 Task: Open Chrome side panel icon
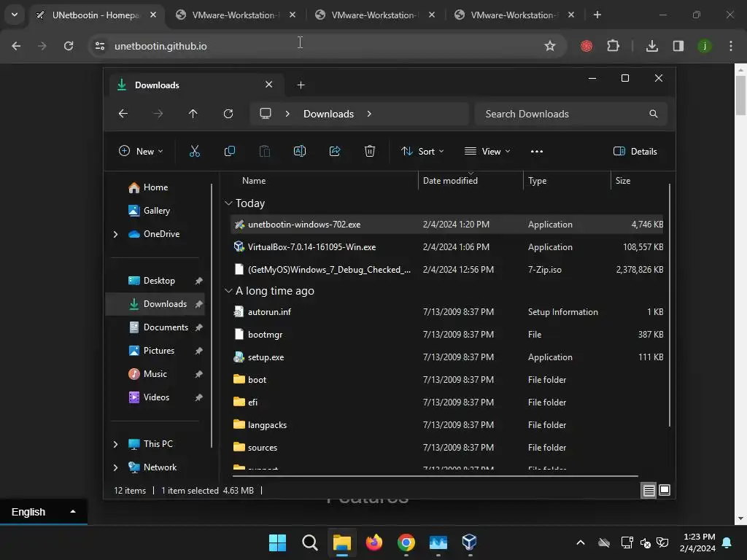click(x=678, y=46)
